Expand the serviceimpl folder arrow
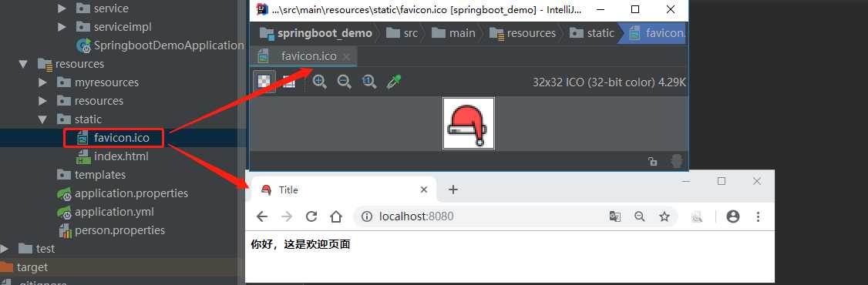Viewport: 868px width, 285px height. tap(62, 26)
